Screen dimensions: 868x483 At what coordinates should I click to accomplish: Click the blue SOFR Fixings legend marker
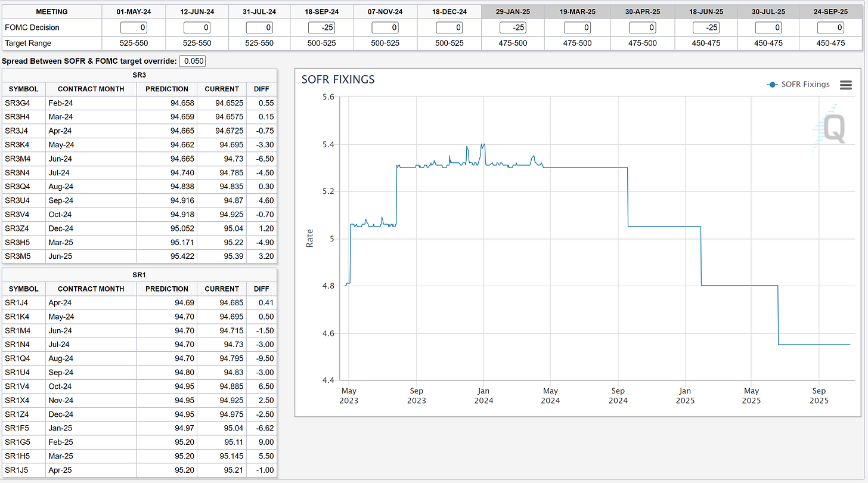point(773,85)
